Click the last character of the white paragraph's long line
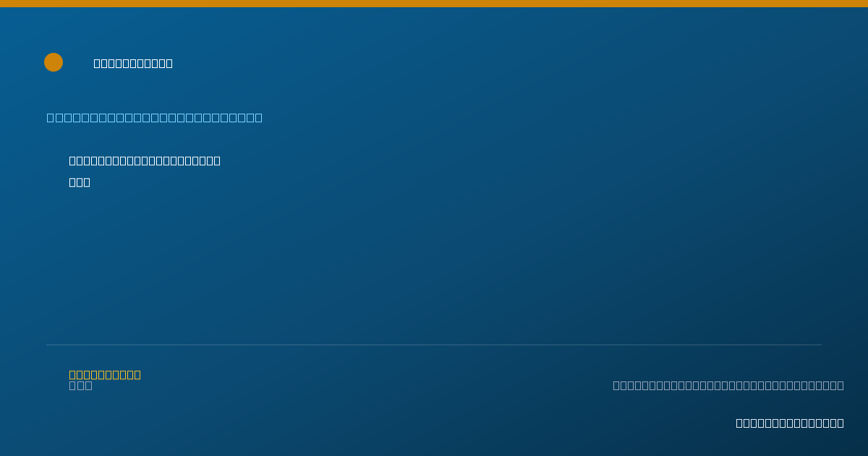 (x=217, y=161)
